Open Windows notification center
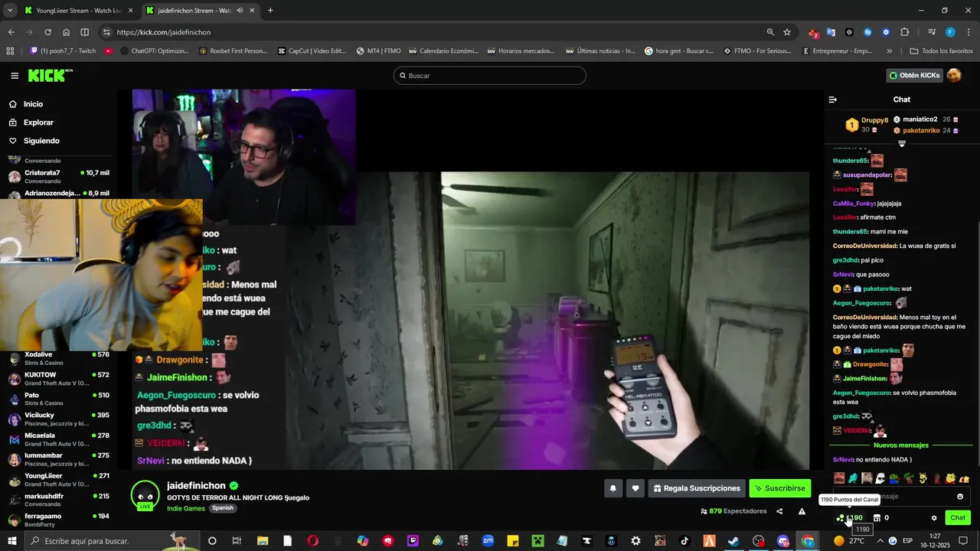This screenshot has width=980, height=551. point(964,541)
